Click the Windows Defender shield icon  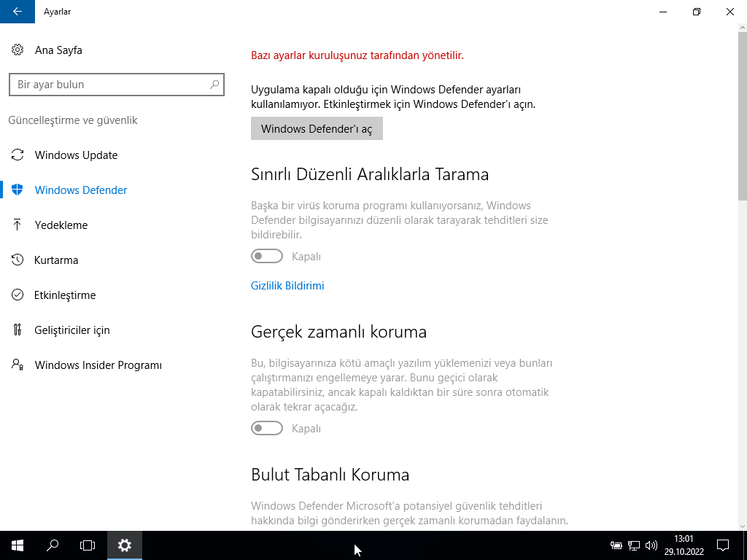pos(18,190)
